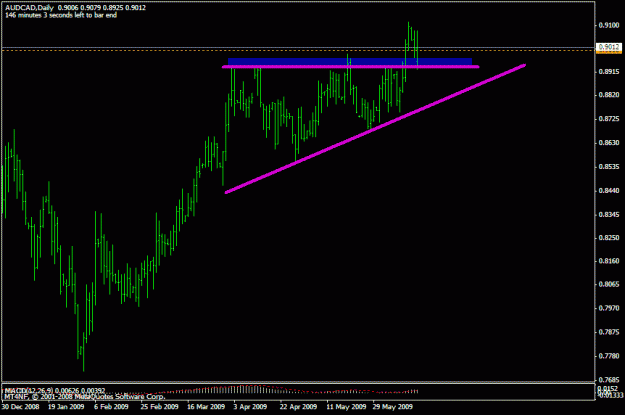The height and width of the screenshot is (415, 625).
Task: Select the horizontal magenta resistance line
Action: tap(350, 67)
